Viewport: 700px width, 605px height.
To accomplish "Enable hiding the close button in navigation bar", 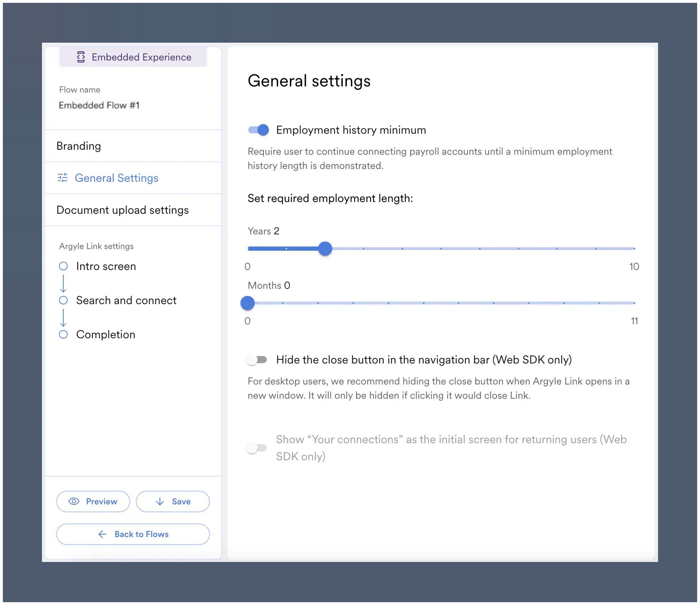I will point(257,360).
